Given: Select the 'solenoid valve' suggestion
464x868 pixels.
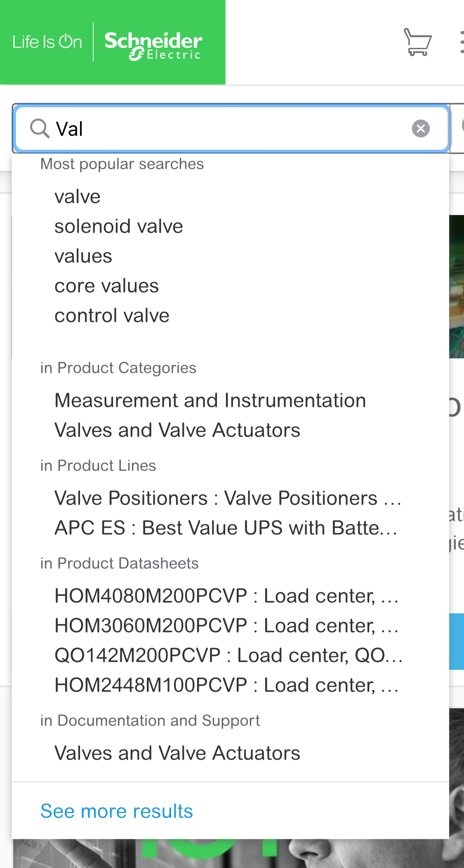Looking at the screenshot, I should pyautogui.click(x=119, y=226).
